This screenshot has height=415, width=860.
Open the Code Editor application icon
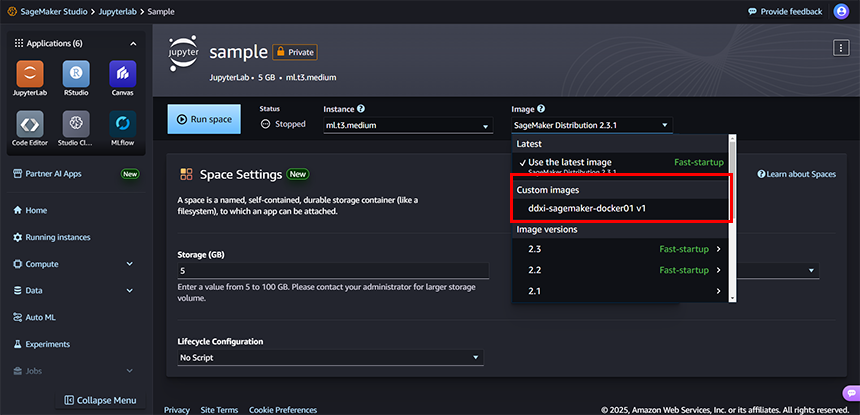pyautogui.click(x=30, y=124)
